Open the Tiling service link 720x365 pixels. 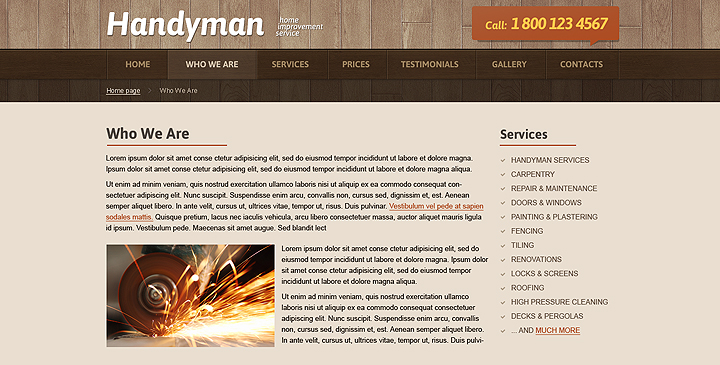pyautogui.click(x=523, y=246)
